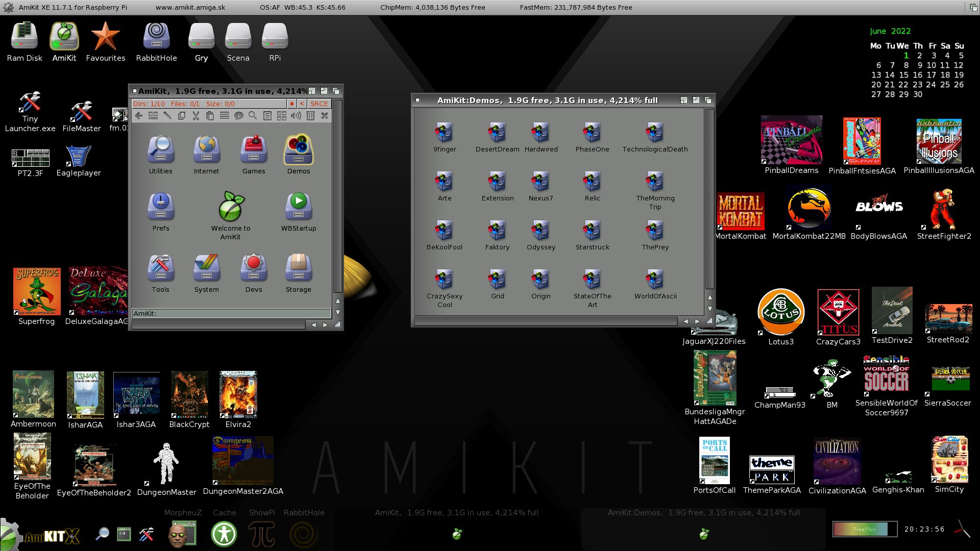Click the magnifier search icon in AmiKit toolbar
Screen dimensions: 980x551
coord(253,116)
